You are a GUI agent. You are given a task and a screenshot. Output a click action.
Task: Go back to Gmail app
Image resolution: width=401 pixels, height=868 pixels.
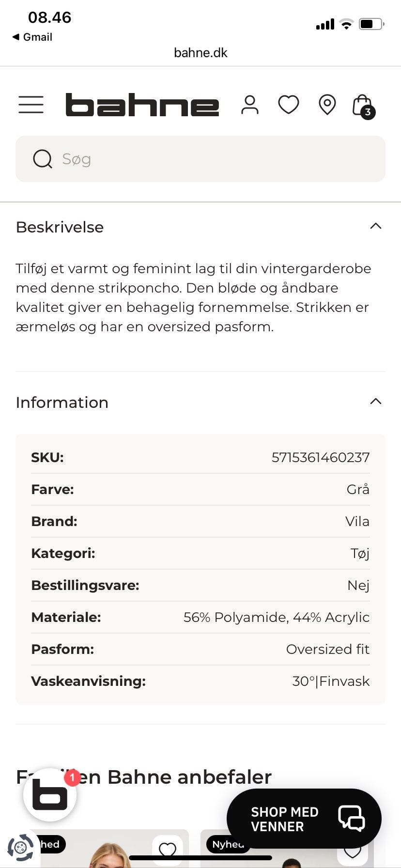click(32, 37)
